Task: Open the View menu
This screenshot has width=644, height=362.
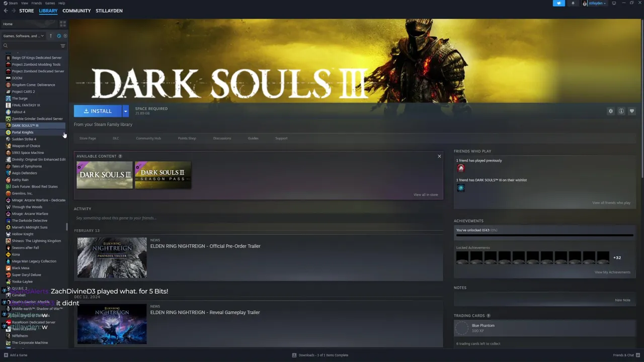Action: (x=25, y=3)
